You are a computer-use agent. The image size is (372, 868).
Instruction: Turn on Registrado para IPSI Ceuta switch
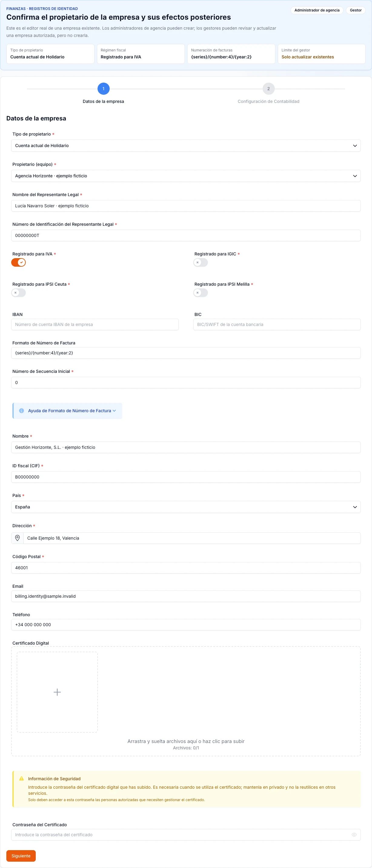(x=18, y=292)
